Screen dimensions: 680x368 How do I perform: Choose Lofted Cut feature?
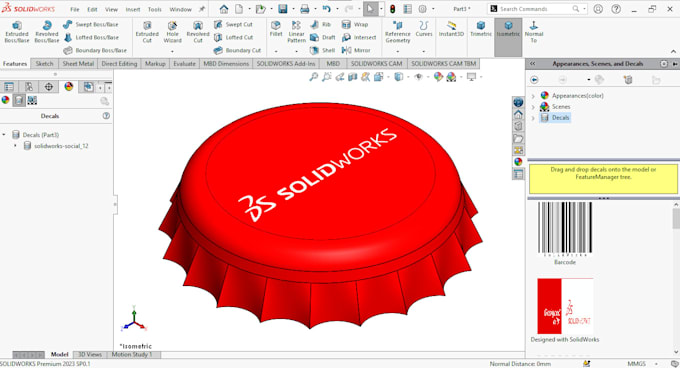tap(234, 38)
